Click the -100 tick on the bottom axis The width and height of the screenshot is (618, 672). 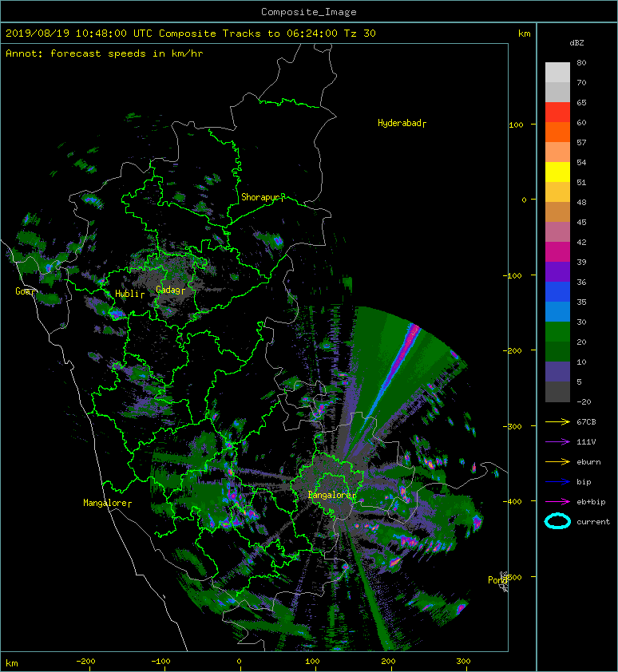160,662
